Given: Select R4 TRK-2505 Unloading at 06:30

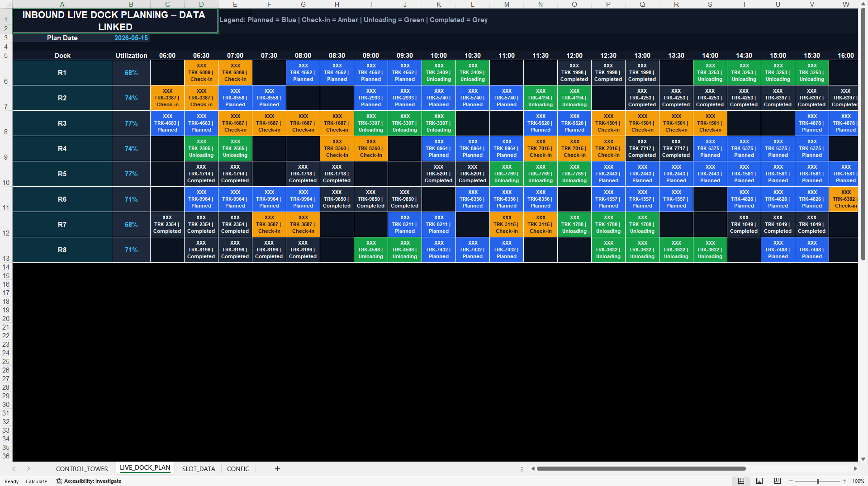Looking at the screenshot, I should [x=201, y=149].
